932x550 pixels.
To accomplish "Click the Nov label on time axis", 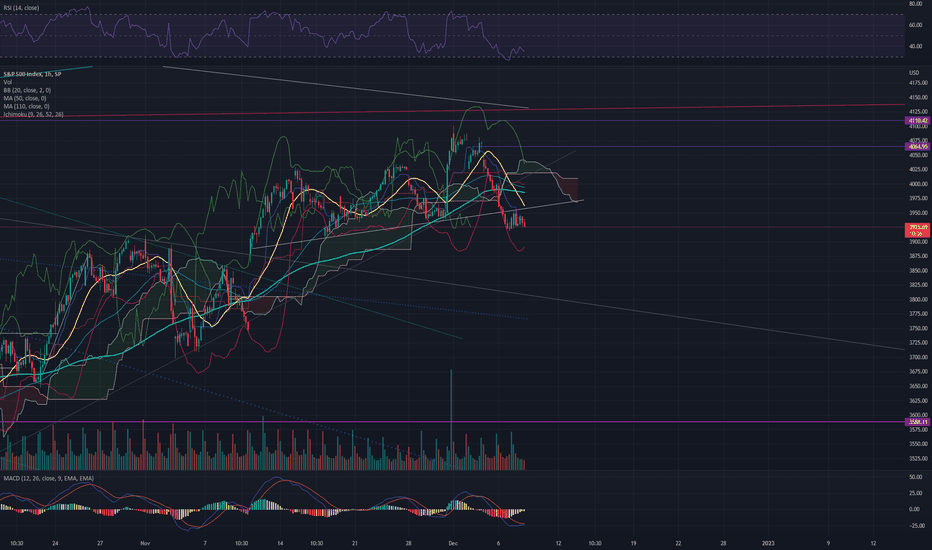I will tap(145, 543).
